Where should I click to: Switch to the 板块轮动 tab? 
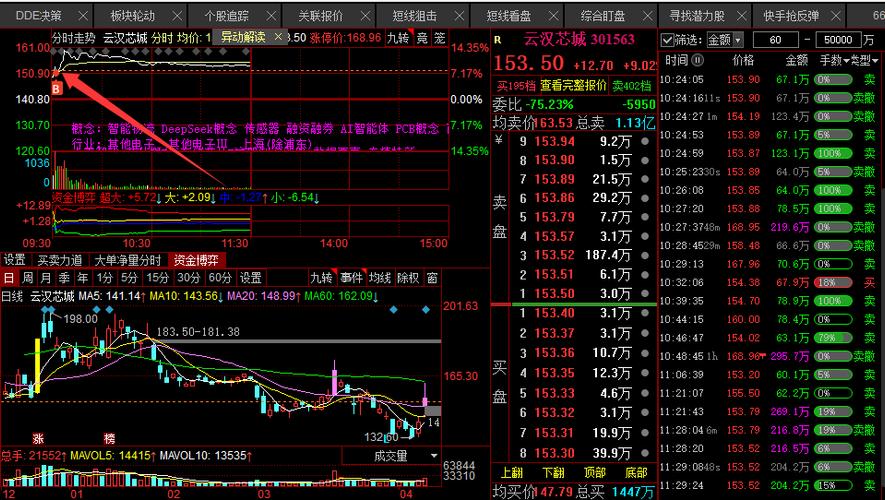pos(133,16)
